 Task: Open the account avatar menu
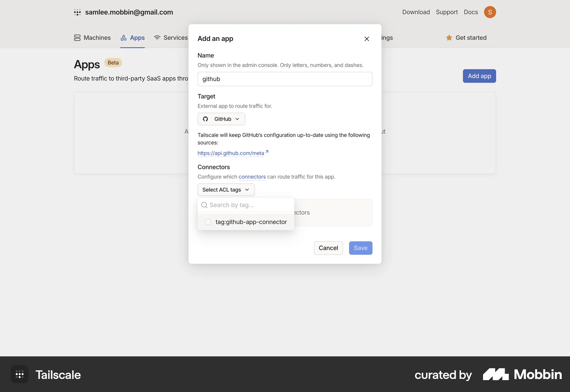click(x=490, y=12)
